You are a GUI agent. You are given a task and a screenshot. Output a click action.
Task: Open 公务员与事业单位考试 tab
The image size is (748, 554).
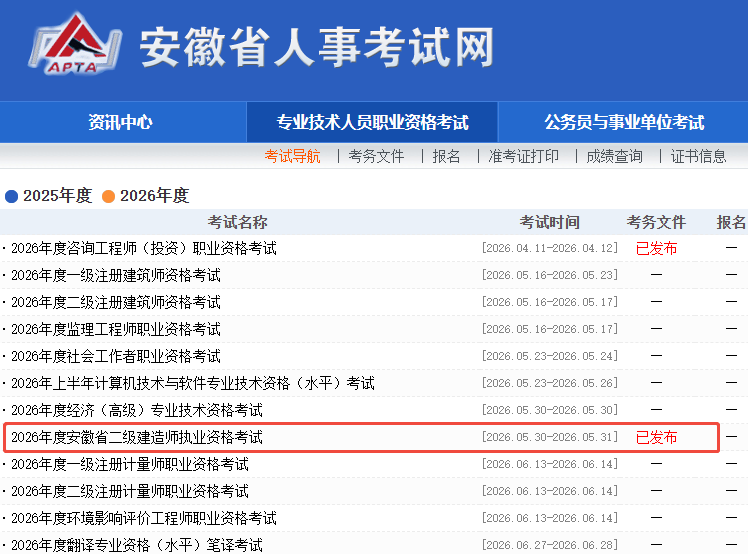tap(624, 122)
